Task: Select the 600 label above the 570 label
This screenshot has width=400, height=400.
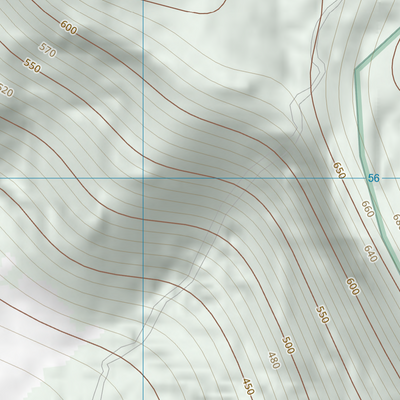Action: coord(69,27)
